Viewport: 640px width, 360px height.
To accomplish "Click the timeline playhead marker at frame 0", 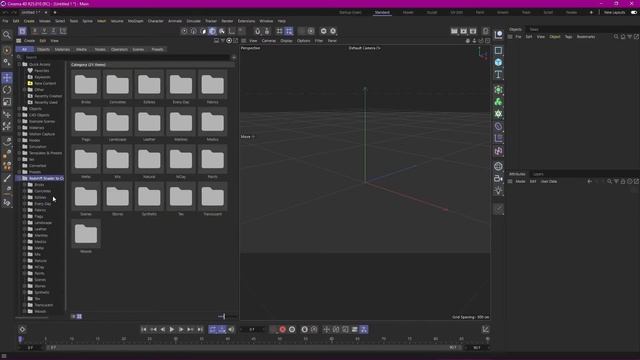I will click(x=20, y=339).
